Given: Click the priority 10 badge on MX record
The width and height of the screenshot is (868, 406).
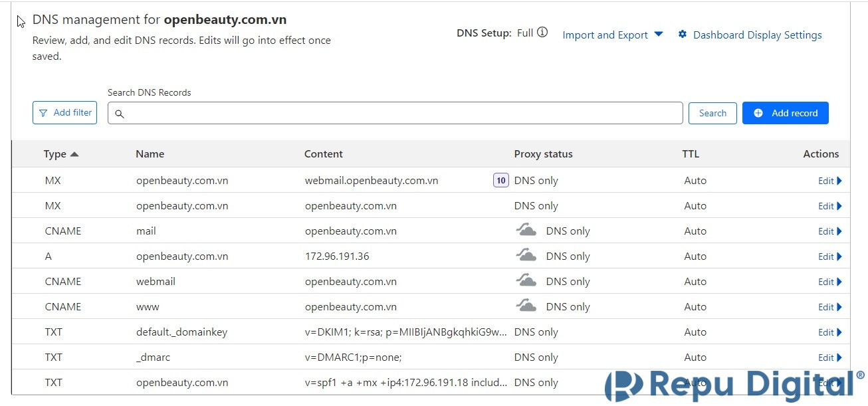Looking at the screenshot, I should coord(500,180).
